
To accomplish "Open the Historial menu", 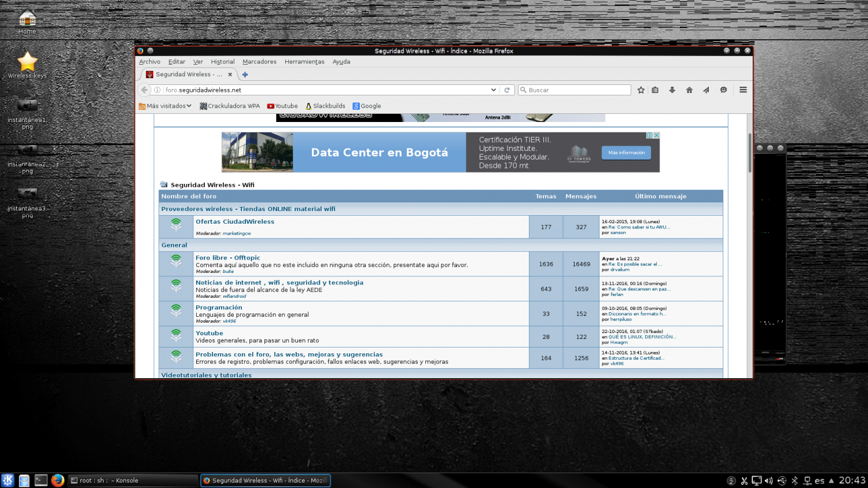I will (x=222, y=62).
